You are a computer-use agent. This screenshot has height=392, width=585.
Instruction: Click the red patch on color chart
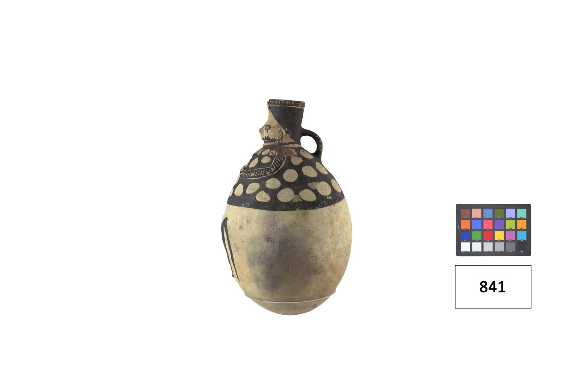[x=488, y=236]
